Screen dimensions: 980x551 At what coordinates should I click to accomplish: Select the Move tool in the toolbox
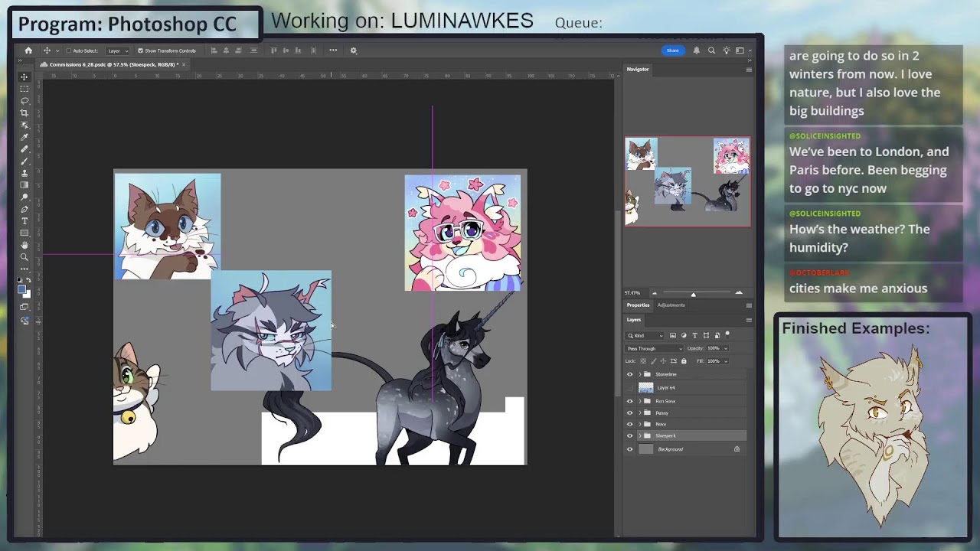point(24,76)
